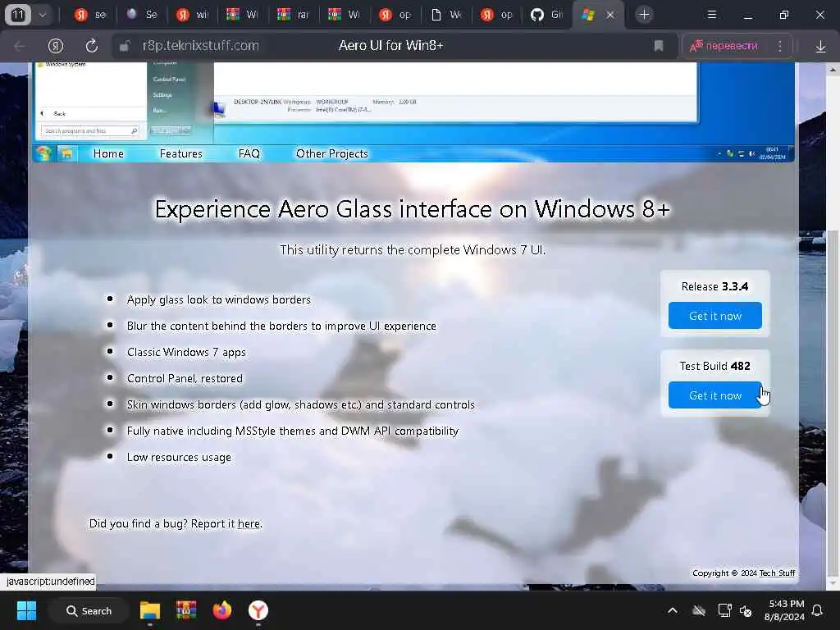Click the 'Control Panel, restored' text
This screenshot has width=840, height=630.
pyautogui.click(x=185, y=379)
